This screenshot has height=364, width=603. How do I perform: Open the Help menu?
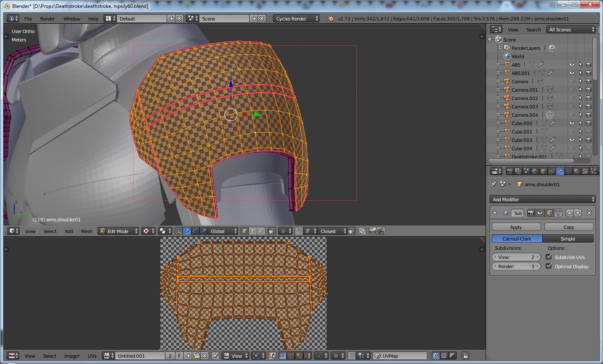coord(93,19)
